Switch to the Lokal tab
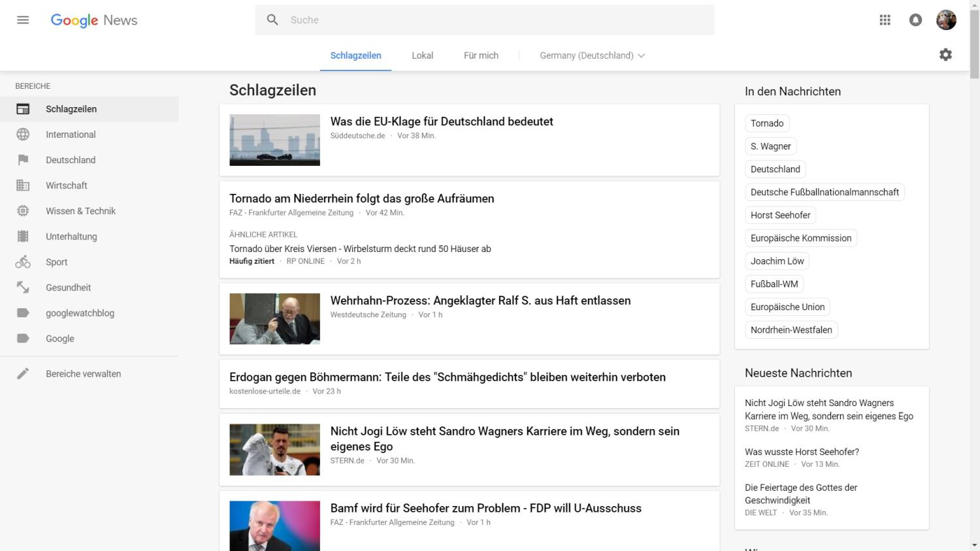Screen dimensions: 980x551 [422, 55]
